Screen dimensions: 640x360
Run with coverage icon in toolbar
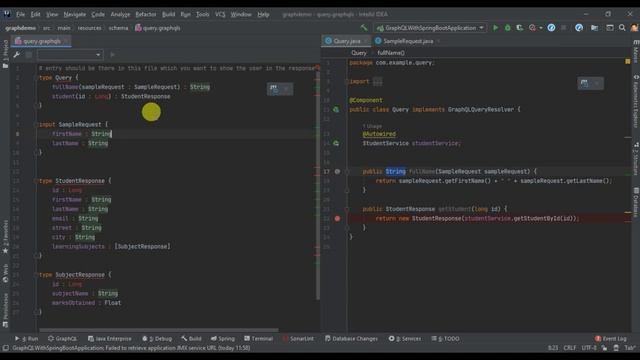click(x=520, y=28)
